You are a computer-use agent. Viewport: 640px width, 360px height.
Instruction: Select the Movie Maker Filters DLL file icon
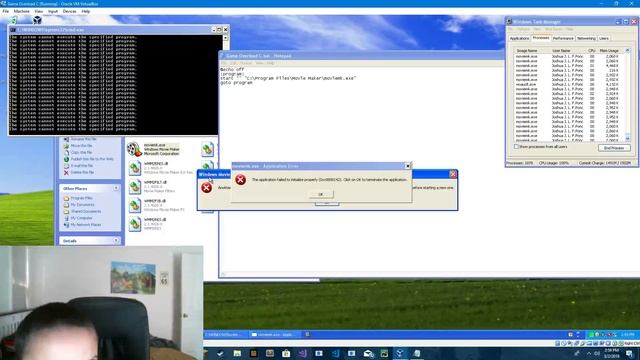pos(135,187)
